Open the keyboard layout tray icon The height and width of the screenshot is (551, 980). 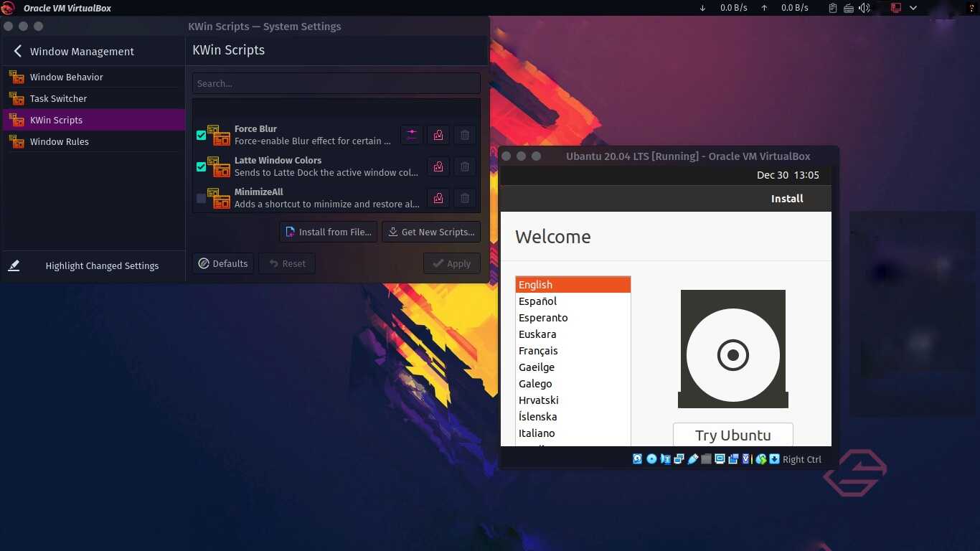849,8
